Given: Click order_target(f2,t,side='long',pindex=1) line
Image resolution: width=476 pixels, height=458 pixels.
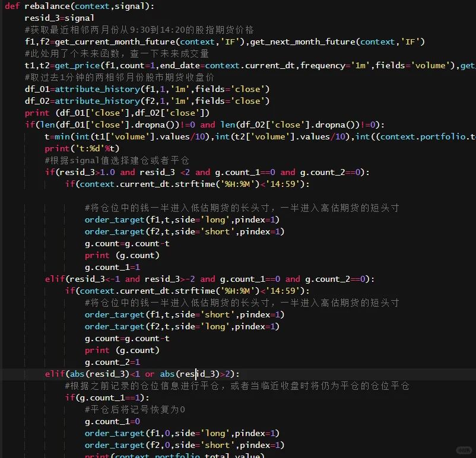Looking at the screenshot, I should 182,326.
